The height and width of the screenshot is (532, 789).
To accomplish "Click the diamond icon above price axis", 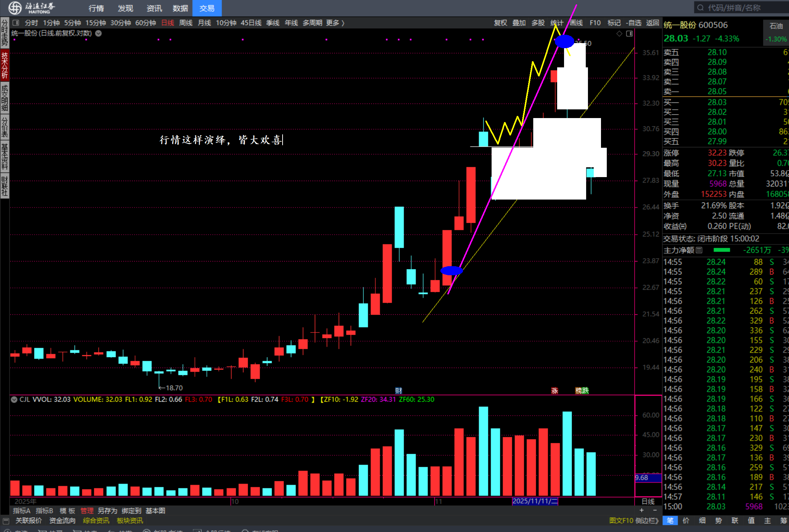I will click(x=619, y=34).
